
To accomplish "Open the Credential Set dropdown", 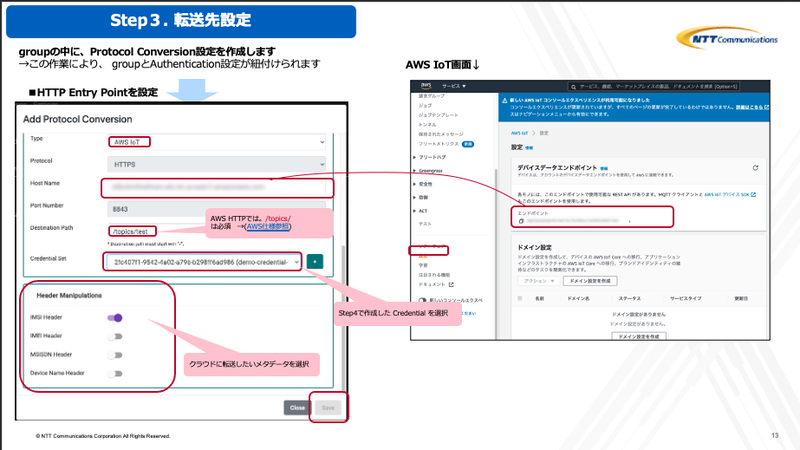I will click(203, 262).
